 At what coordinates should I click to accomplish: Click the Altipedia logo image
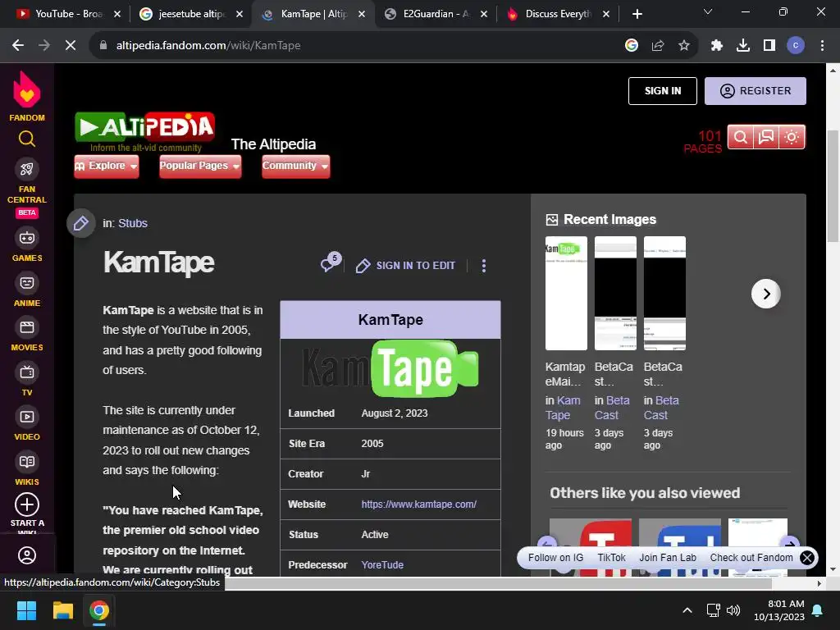coord(144,132)
